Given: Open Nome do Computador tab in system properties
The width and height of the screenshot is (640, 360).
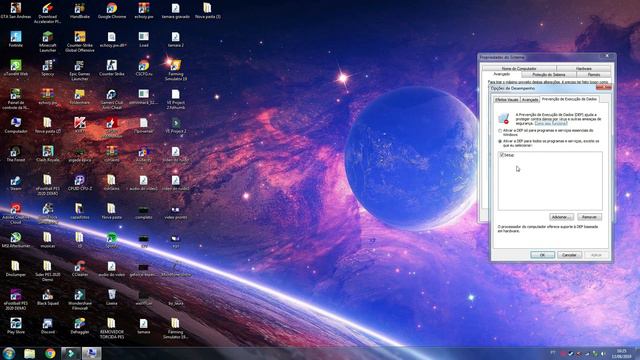Looking at the screenshot, I should coord(519,69).
